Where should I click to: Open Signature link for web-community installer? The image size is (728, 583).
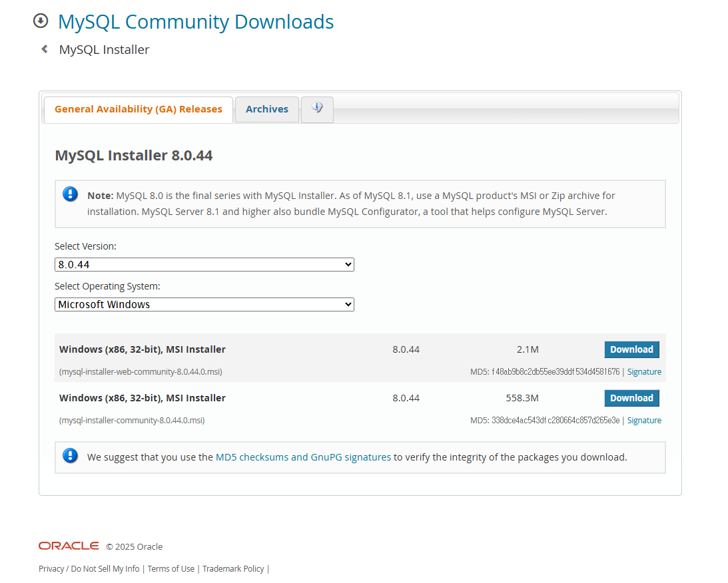(x=644, y=372)
